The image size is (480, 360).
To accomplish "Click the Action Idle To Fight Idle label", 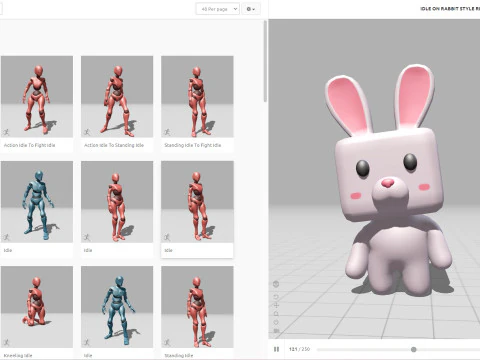I will point(29,145).
